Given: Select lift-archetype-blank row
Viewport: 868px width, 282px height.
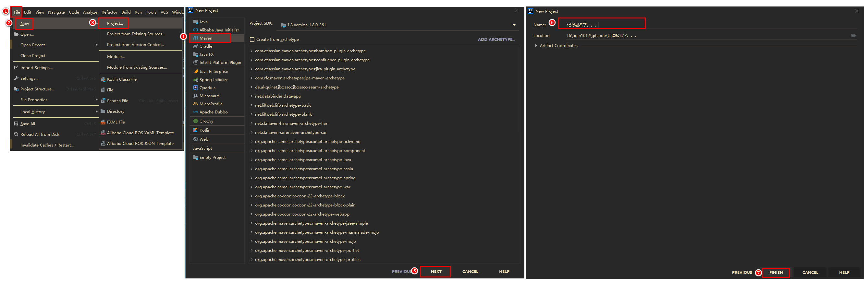Looking at the screenshot, I should coord(384,114).
